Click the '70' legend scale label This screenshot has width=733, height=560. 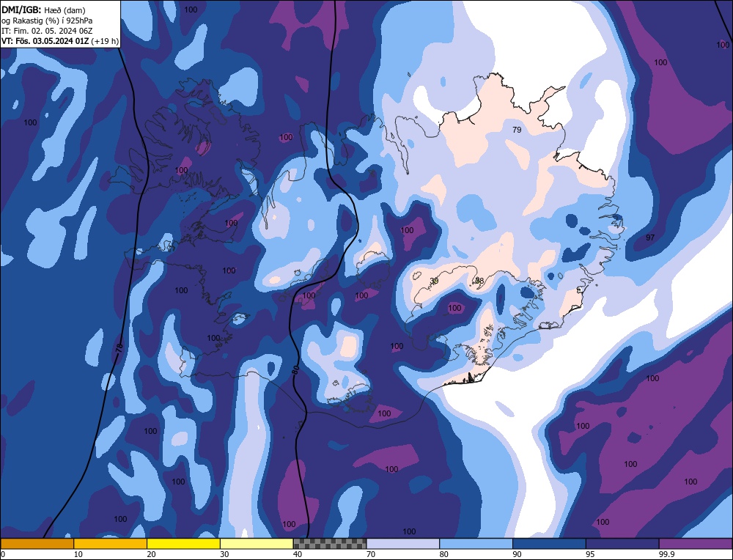point(371,554)
